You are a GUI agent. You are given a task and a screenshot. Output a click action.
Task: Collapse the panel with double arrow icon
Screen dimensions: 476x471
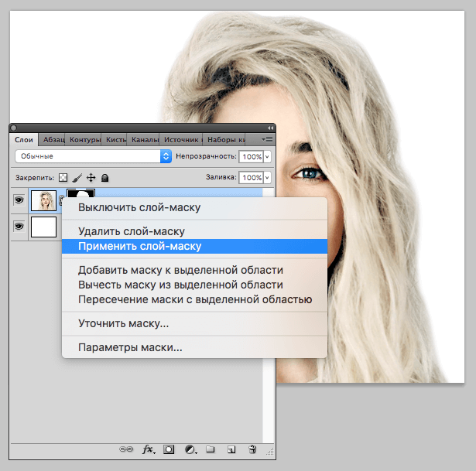270,128
